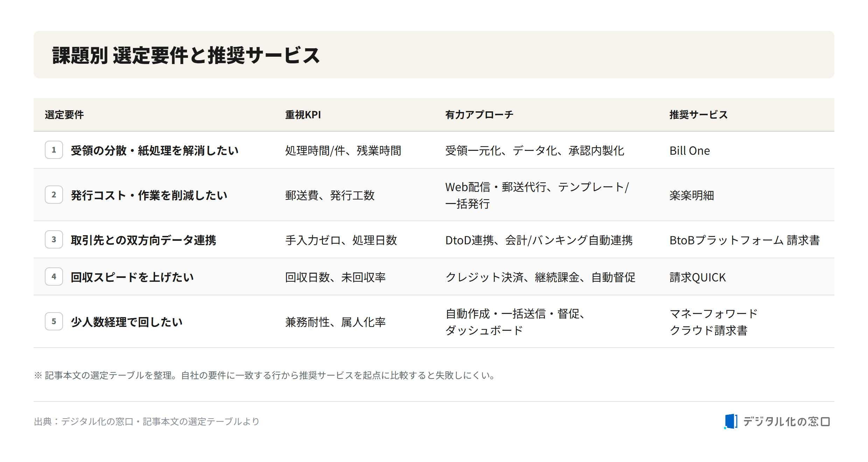Click the Bill One service name
The width and height of the screenshot is (868, 462).
(689, 150)
